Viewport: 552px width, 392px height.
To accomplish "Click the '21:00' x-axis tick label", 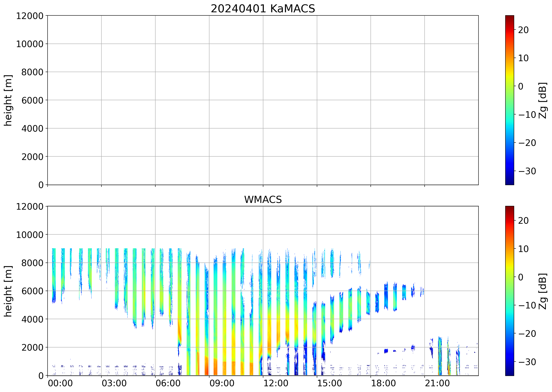I will (437, 383).
